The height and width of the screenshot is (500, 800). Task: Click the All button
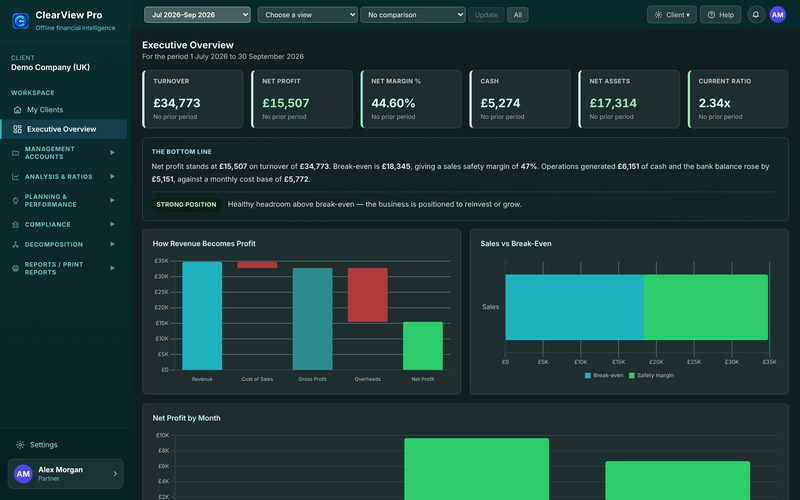coord(517,15)
